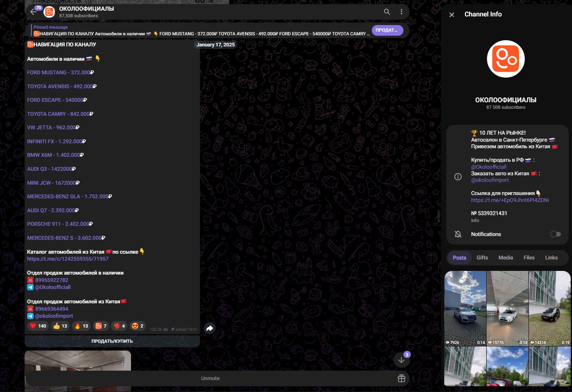572x392 pixels.
Task: Open @Okoloofficiall link in Channel Info
Action: pos(489,167)
